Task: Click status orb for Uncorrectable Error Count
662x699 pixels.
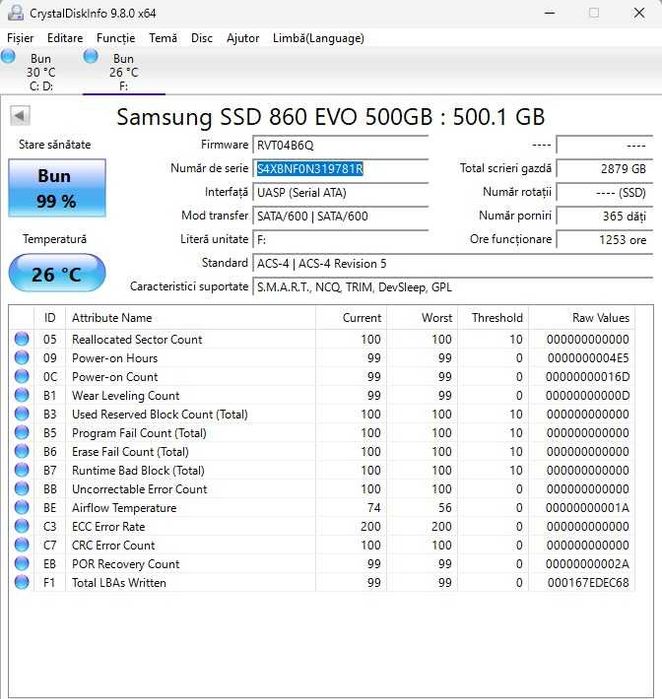Action: click(21, 489)
